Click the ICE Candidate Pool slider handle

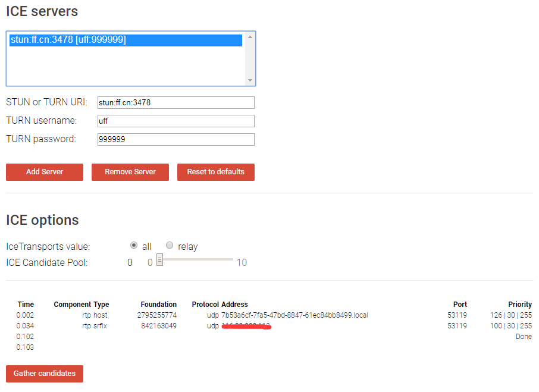(x=159, y=260)
